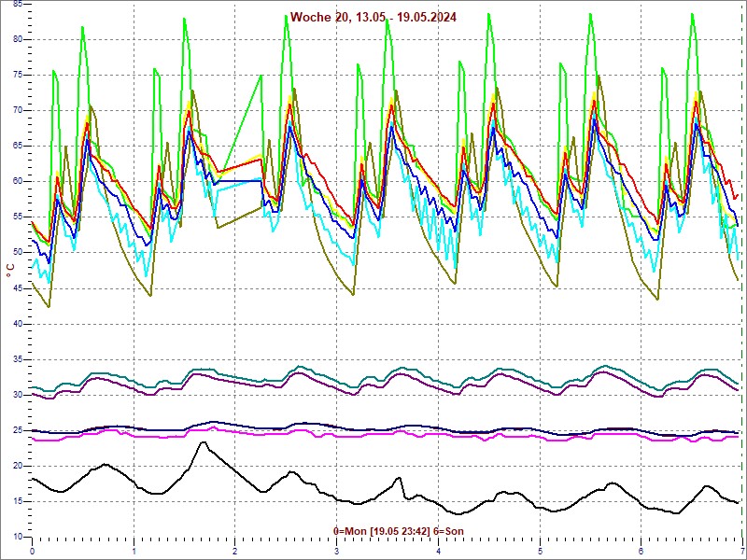Screen dimensions: 747x560
Task: Click the x-axis day label 5
Action: tap(541, 552)
